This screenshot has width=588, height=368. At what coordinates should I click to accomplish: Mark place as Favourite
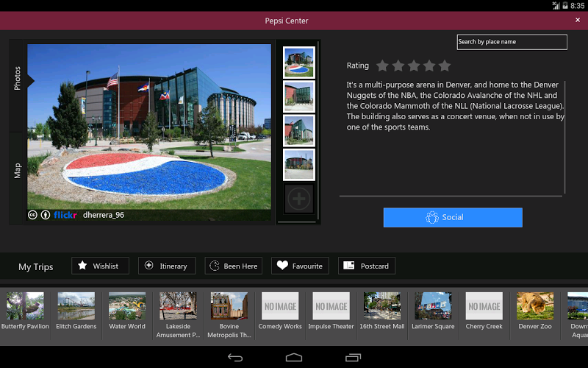click(x=300, y=266)
